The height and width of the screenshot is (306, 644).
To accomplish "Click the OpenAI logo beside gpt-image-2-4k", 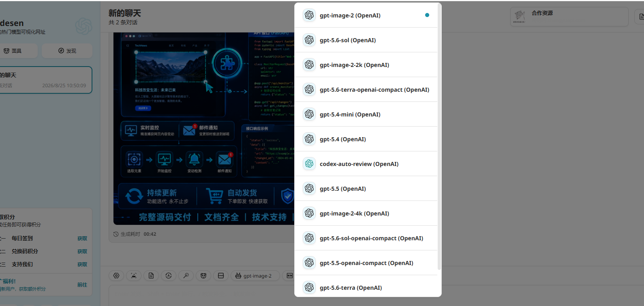I will tap(309, 213).
